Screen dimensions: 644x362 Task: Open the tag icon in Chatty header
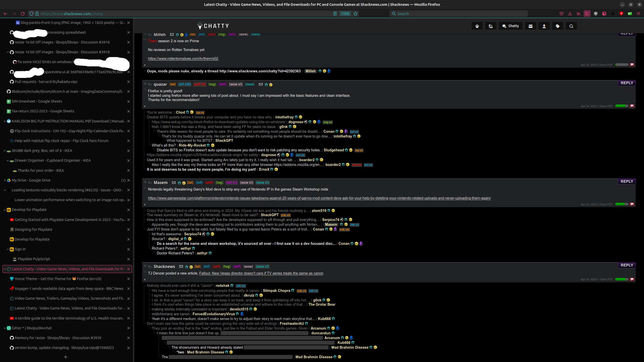(558, 26)
